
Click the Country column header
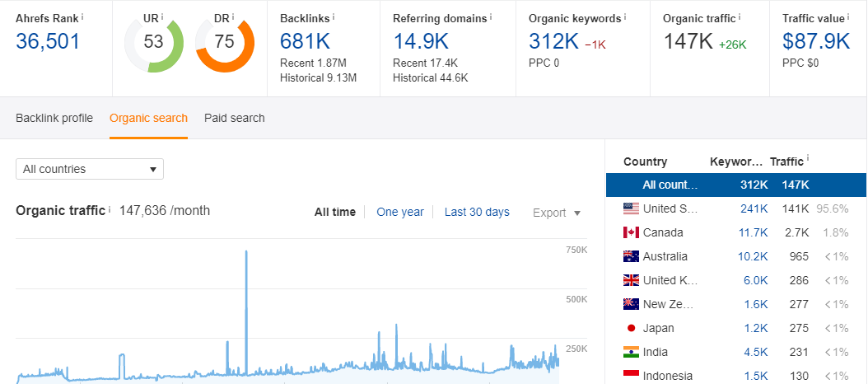click(645, 162)
